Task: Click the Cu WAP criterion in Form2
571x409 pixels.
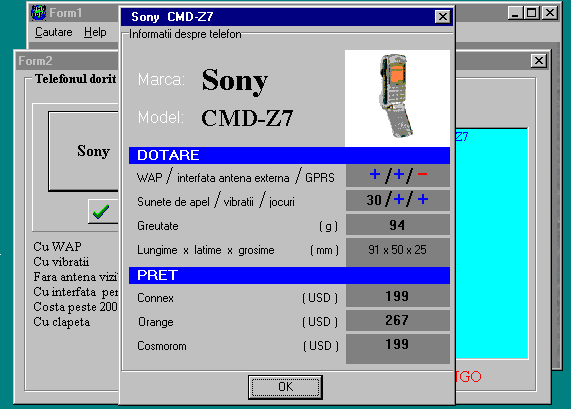Action: tap(58, 247)
